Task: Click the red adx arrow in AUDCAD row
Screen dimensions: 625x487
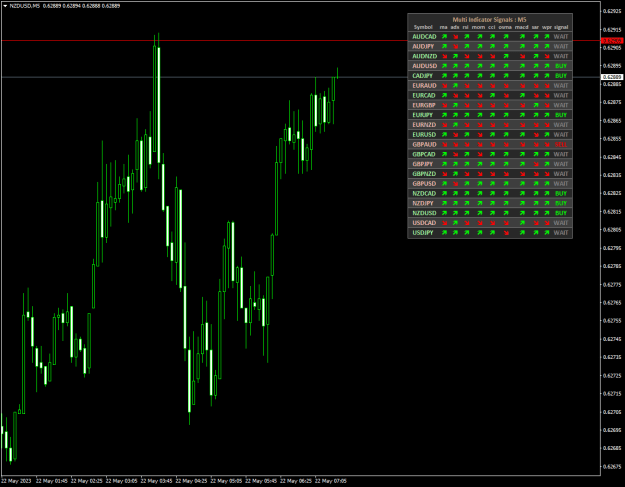Action: 455,37
